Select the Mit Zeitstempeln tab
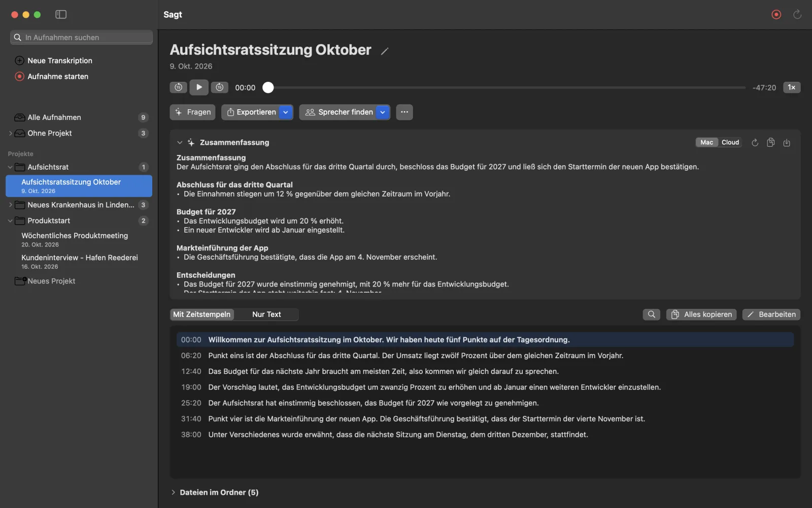Viewport: 812px width, 508px height. click(x=202, y=314)
